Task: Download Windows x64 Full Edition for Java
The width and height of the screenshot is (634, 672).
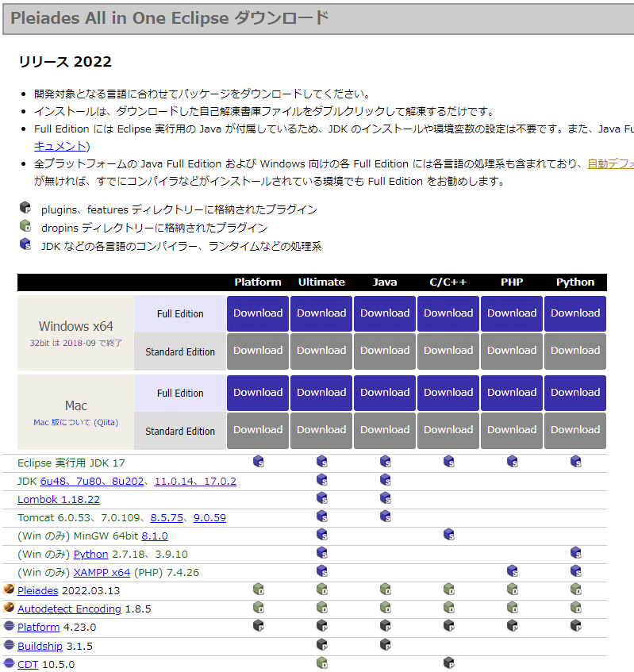Action: pos(385,313)
